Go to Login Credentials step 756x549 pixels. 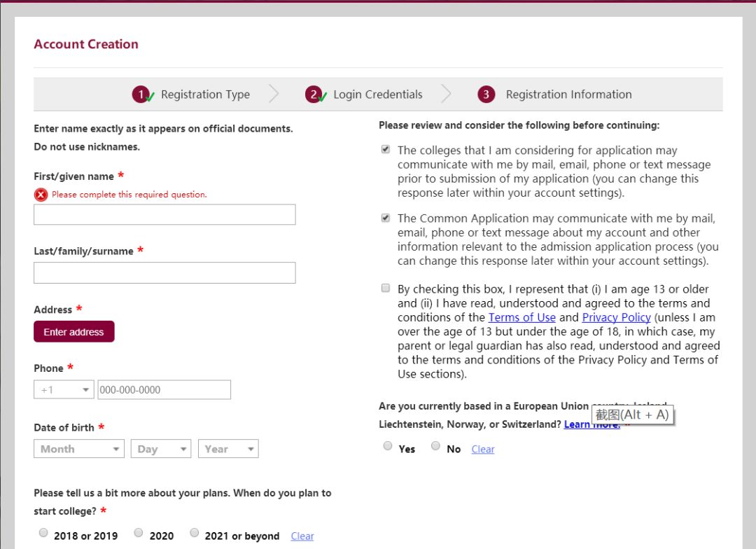(x=378, y=95)
